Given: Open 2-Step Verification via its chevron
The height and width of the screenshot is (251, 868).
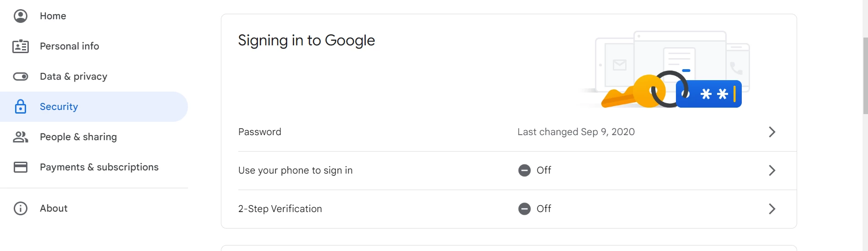Looking at the screenshot, I should pyautogui.click(x=772, y=209).
